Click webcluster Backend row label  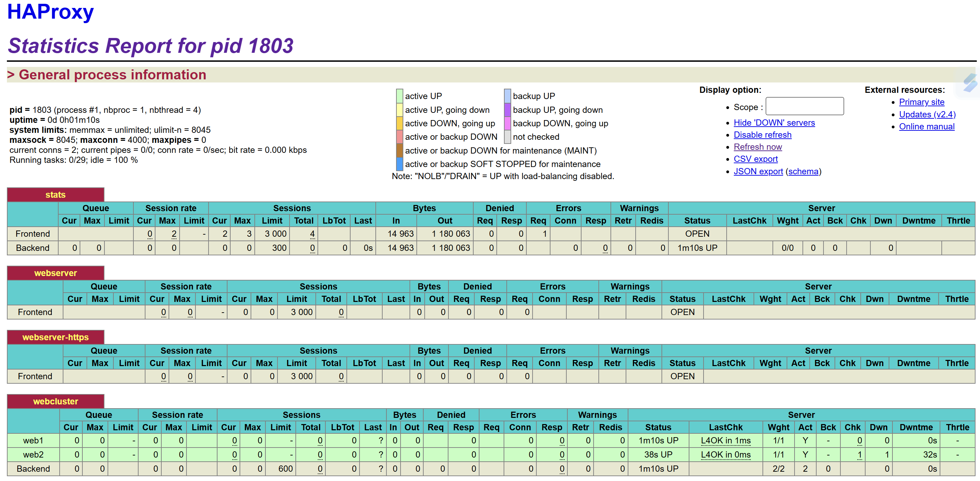[x=33, y=469]
